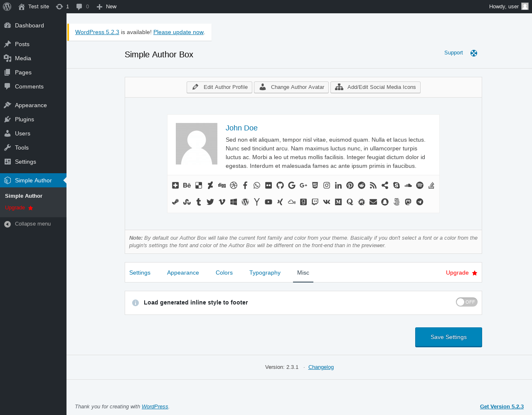Click the Xing social icon
The image size is (532, 415).
pyautogui.click(x=280, y=202)
